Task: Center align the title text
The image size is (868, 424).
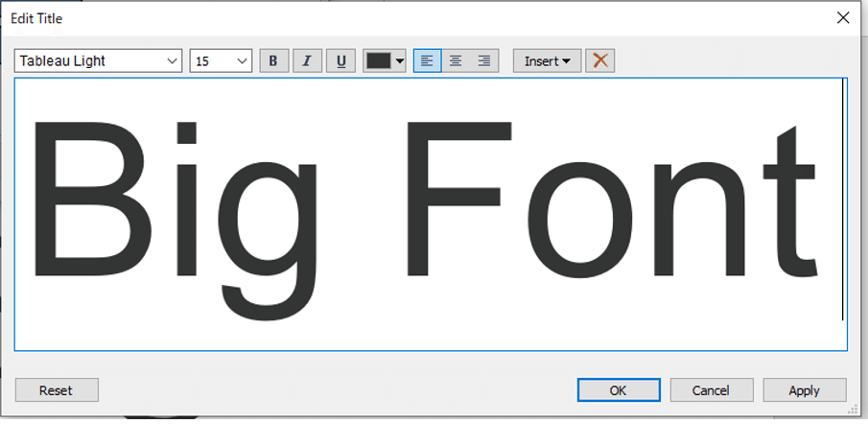Action: (x=456, y=60)
